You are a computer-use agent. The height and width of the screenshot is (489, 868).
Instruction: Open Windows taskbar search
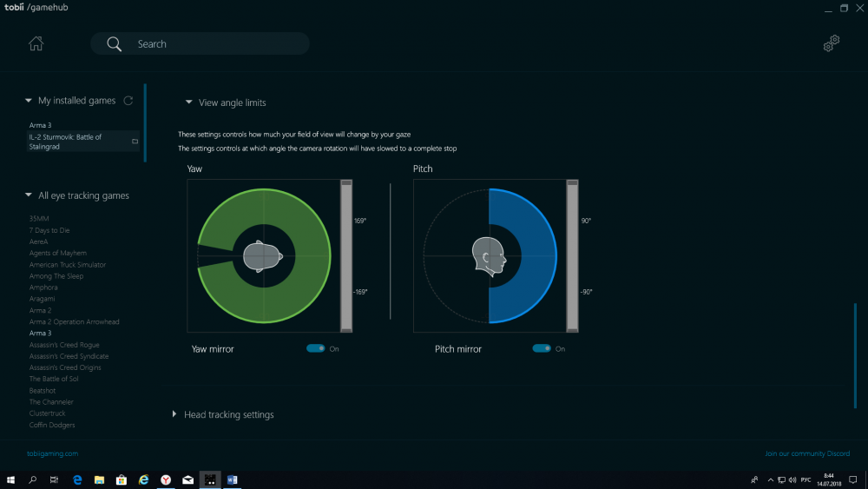tap(33, 479)
